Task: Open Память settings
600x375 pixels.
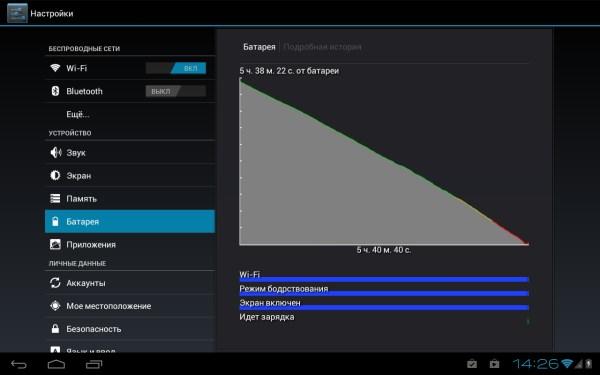Action: [x=130, y=198]
